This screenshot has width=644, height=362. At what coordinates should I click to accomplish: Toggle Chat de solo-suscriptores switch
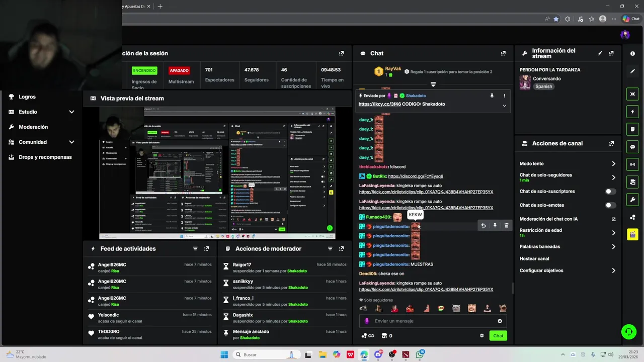click(610, 192)
